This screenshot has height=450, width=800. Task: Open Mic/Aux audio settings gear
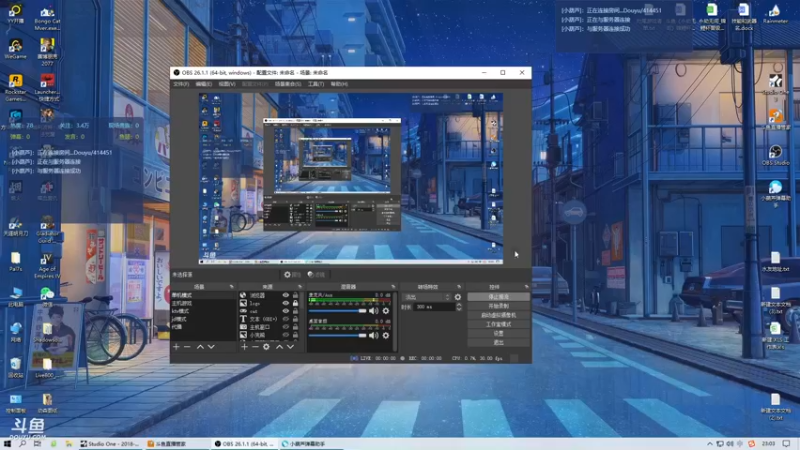point(386,311)
